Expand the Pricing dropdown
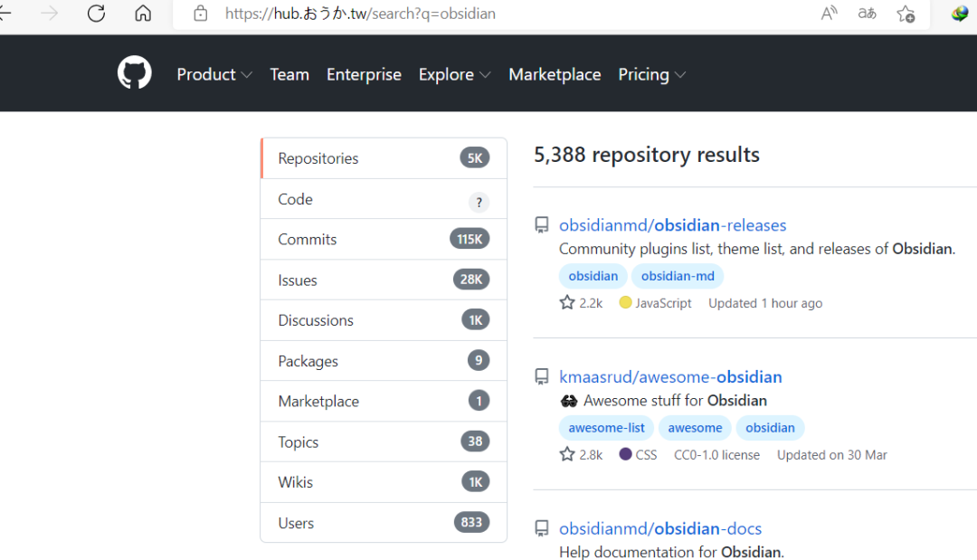Image resolution: width=977 pixels, height=560 pixels. tap(651, 75)
